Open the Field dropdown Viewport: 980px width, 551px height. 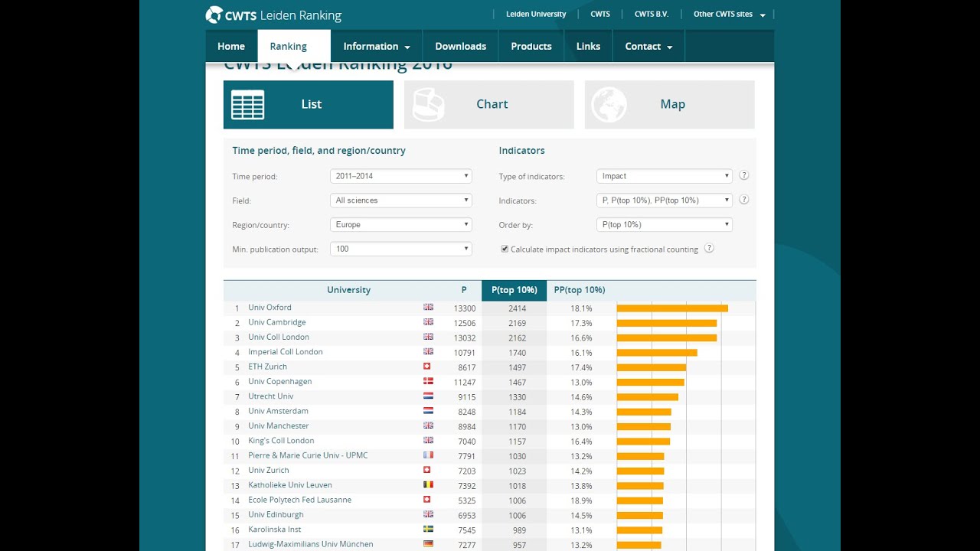401,201
